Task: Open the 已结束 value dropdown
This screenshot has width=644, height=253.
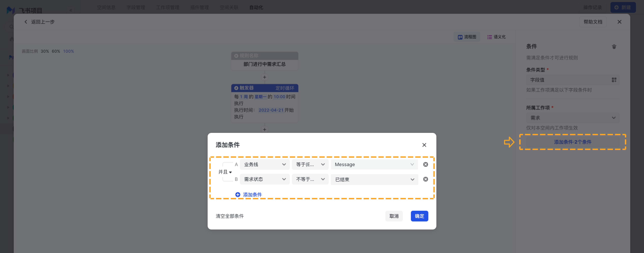Action: [x=374, y=179]
